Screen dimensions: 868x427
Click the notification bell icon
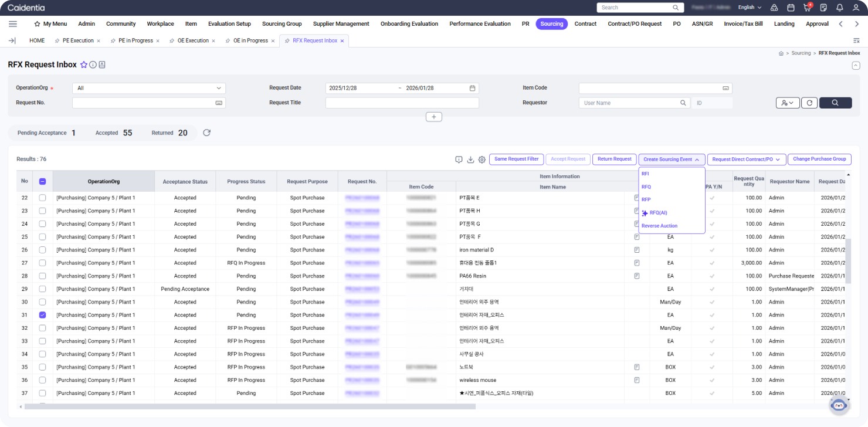coord(839,8)
